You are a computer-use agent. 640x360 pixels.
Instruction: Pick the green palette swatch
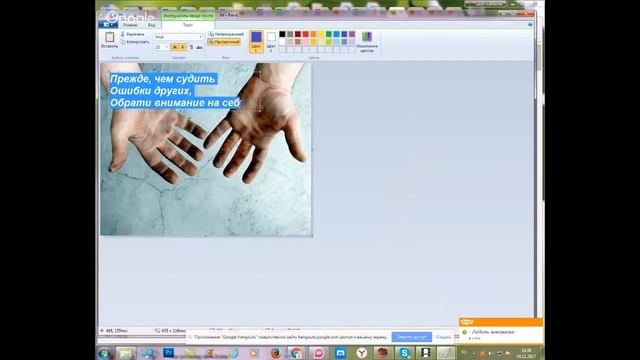pos(329,34)
